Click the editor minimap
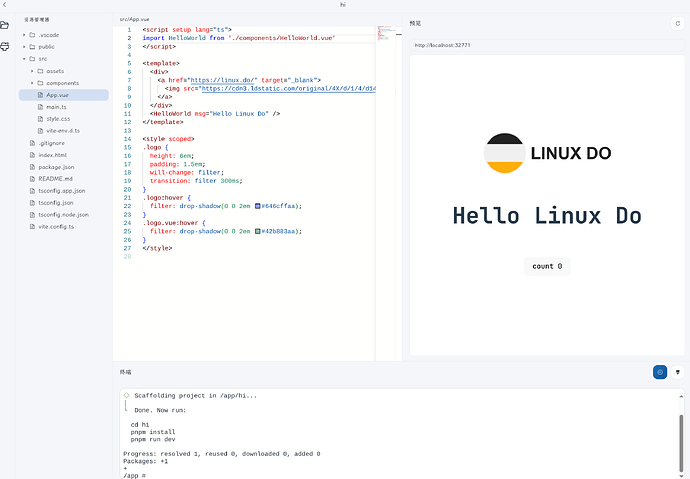This screenshot has height=479, width=690. pos(385,33)
